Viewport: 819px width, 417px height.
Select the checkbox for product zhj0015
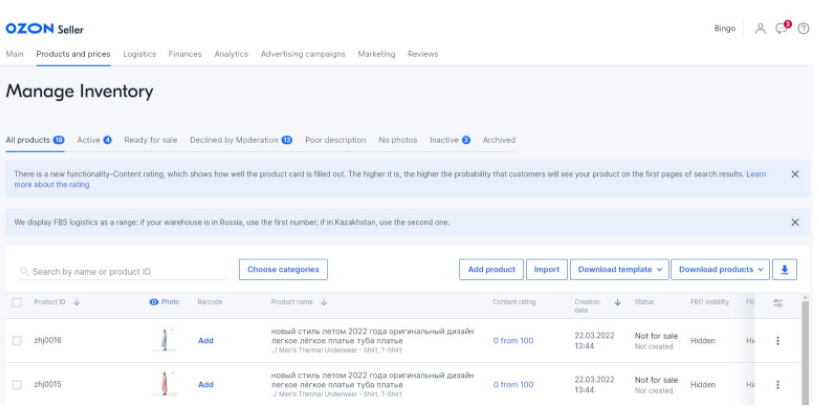[x=17, y=385]
